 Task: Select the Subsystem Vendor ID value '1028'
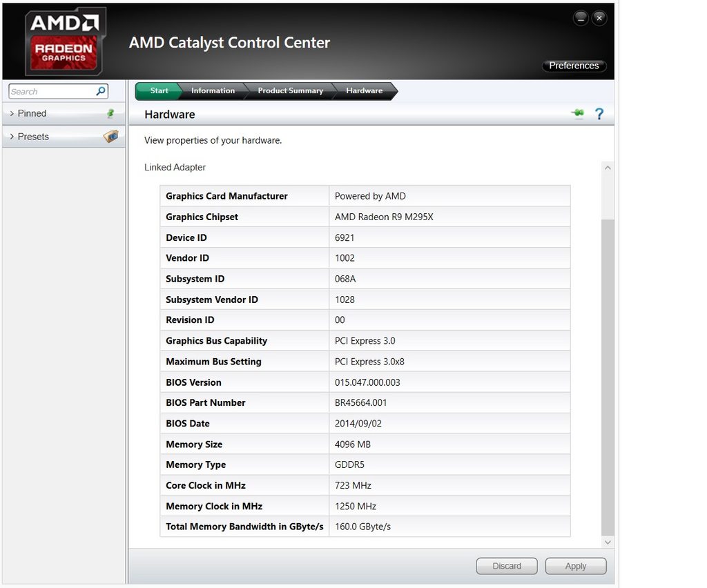345,300
